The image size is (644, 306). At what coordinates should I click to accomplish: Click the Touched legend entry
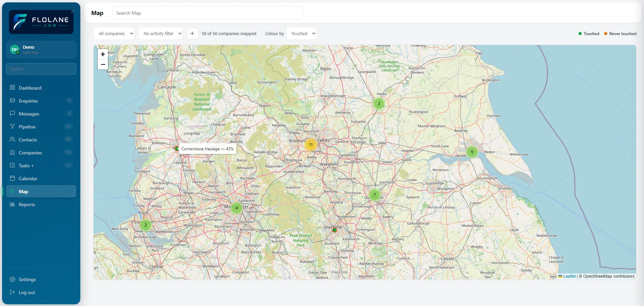(x=589, y=34)
